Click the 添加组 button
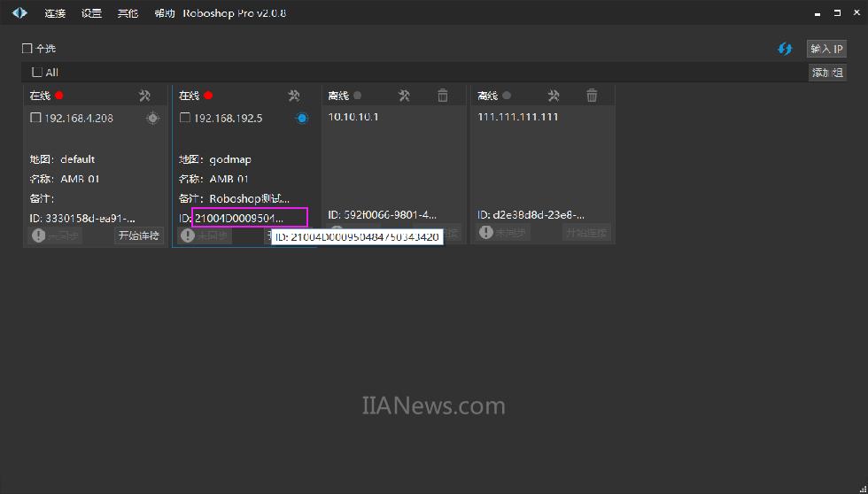 click(x=826, y=73)
